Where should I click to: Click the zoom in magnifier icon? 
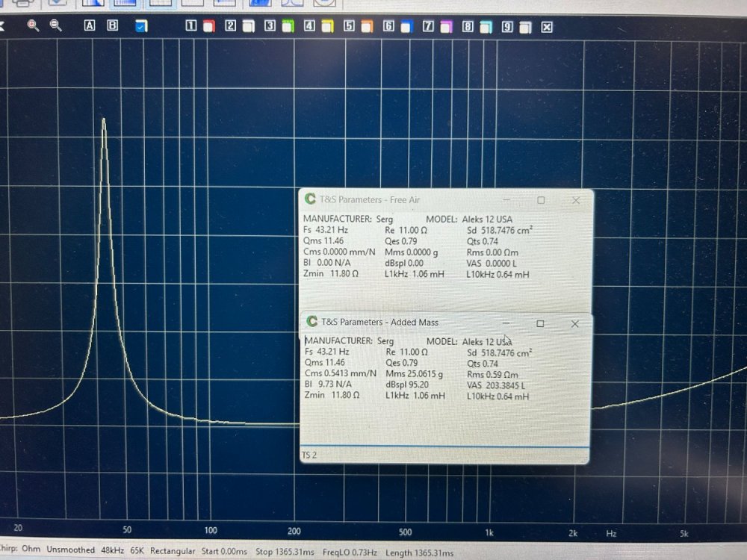coord(33,25)
